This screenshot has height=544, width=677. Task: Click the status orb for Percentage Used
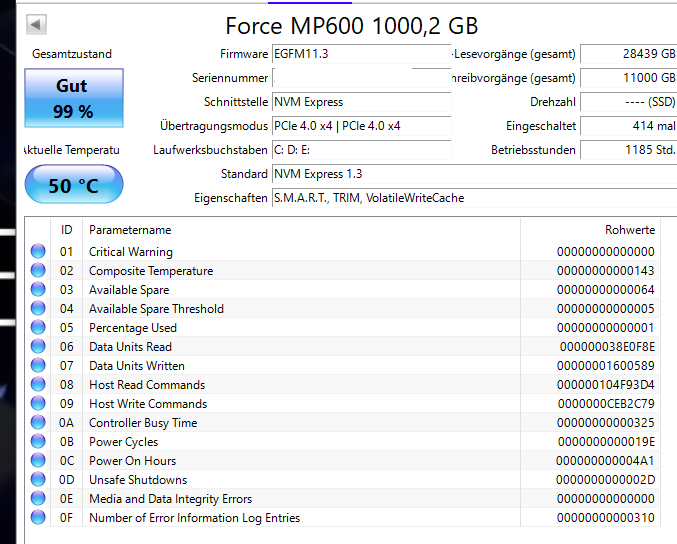(38, 327)
